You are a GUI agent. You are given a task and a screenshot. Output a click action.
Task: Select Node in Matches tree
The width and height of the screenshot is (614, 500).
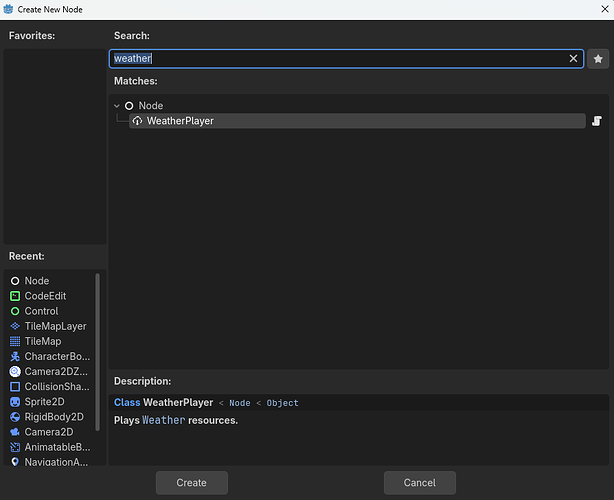pos(151,106)
